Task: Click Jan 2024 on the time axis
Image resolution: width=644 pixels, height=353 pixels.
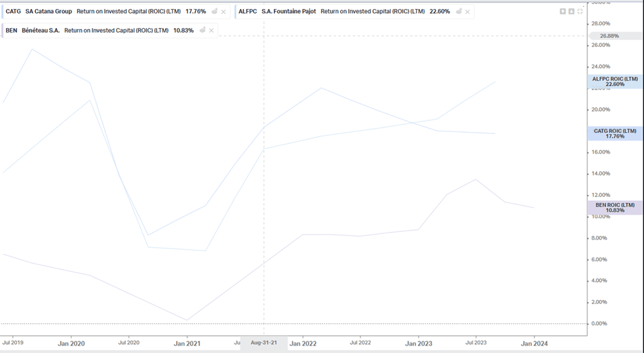Action: (534, 343)
